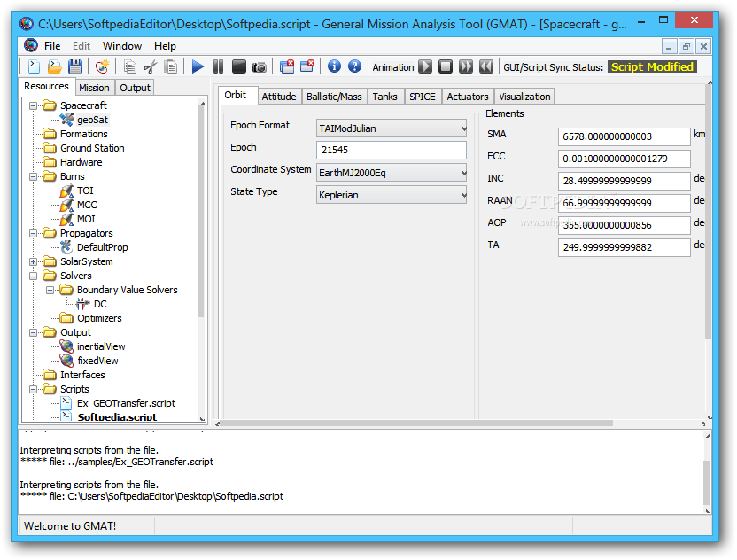Open the Coordinate System dropdown
Image resolution: width=737 pixels, height=560 pixels.
coord(392,173)
